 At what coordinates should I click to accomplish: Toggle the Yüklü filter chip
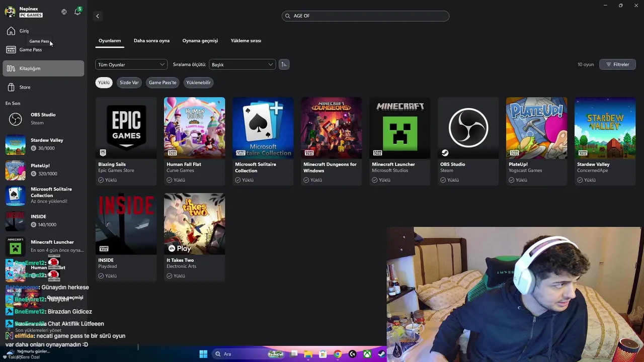tap(104, 82)
